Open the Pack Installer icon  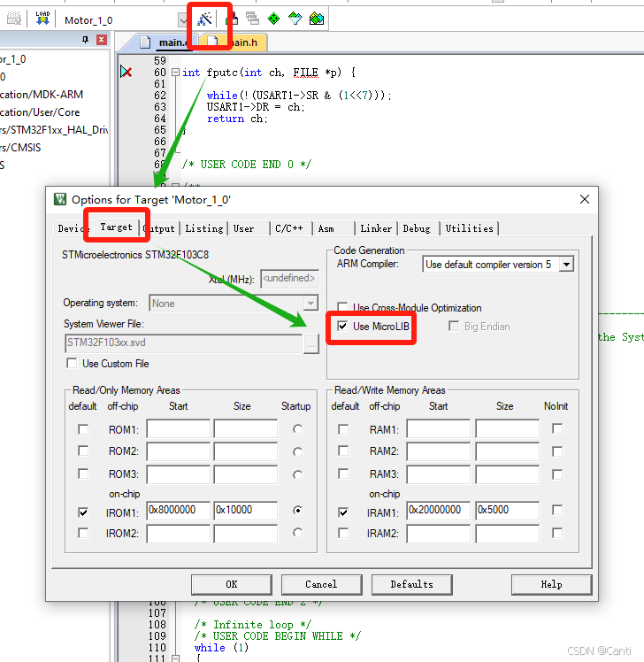317,19
